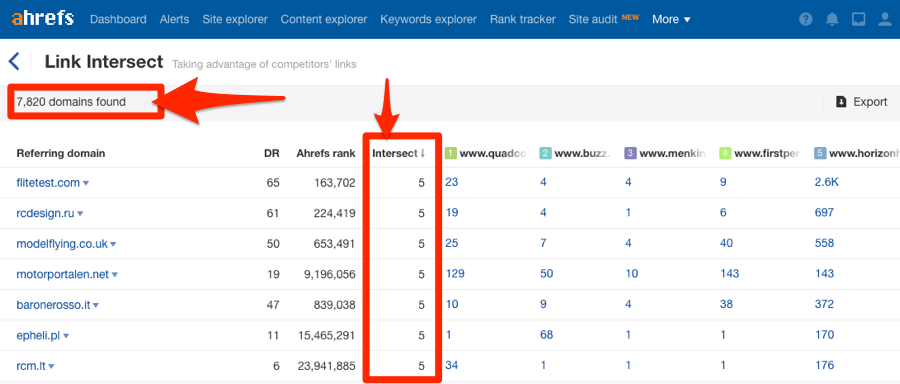Click 558 links in modelflying.co.uk row
Screen dimensions: 900x384
click(x=824, y=243)
